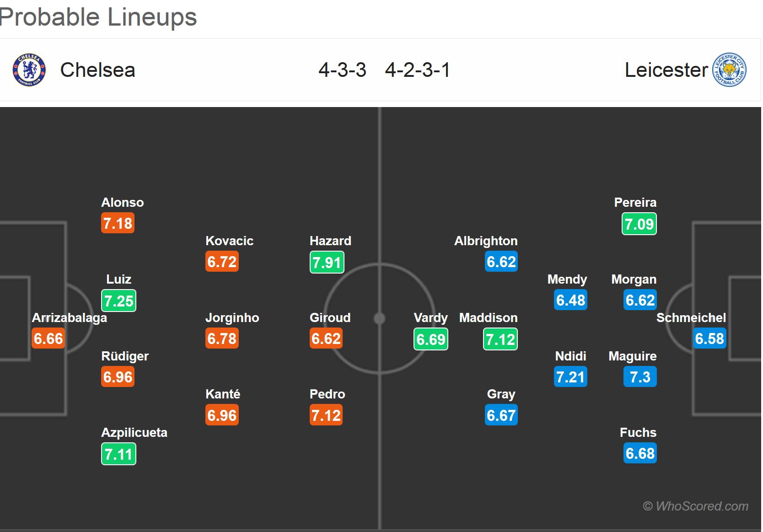Select Hazard's 7.91 rating badge
763x532 pixels.
click(x=327, y=263)
